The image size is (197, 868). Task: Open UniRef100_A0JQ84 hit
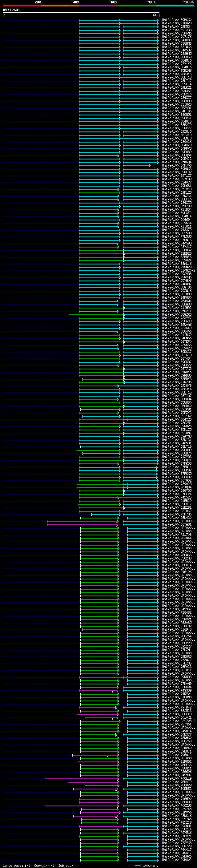tap(177, 487)
